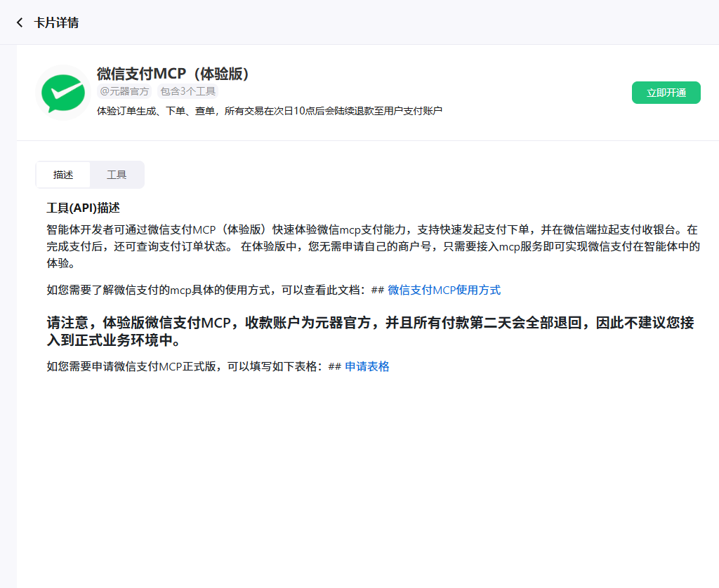
Task: Switch to the 描述 tab
Action: pos(63,175)
